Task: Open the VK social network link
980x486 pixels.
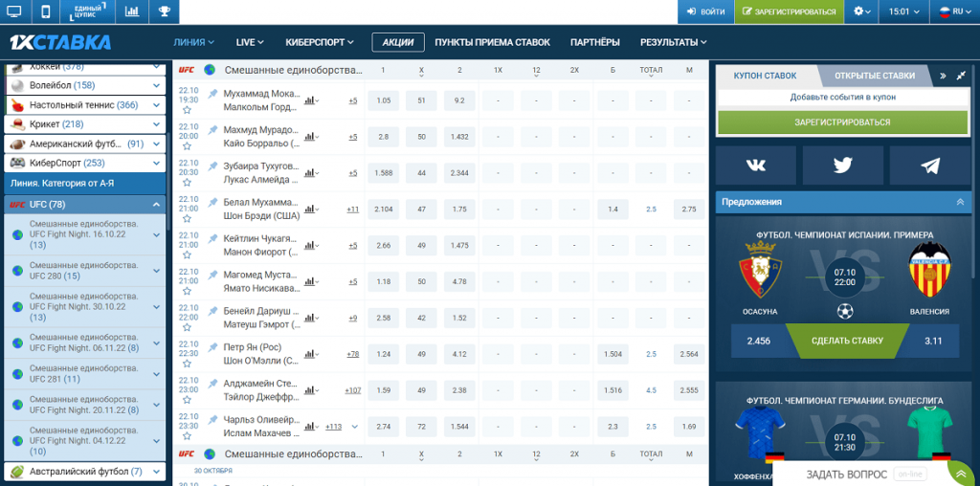Action: pyautogui.click(x=756, y=165)
